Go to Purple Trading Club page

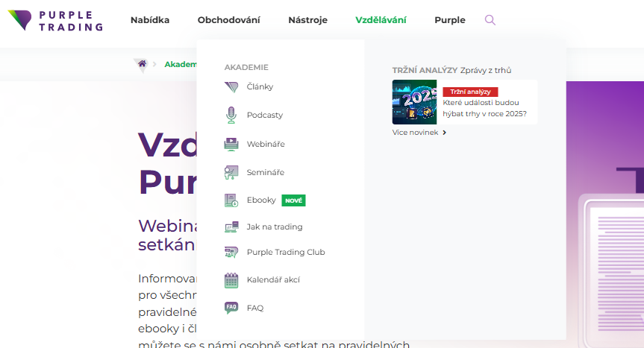click(x=286, y=252)
